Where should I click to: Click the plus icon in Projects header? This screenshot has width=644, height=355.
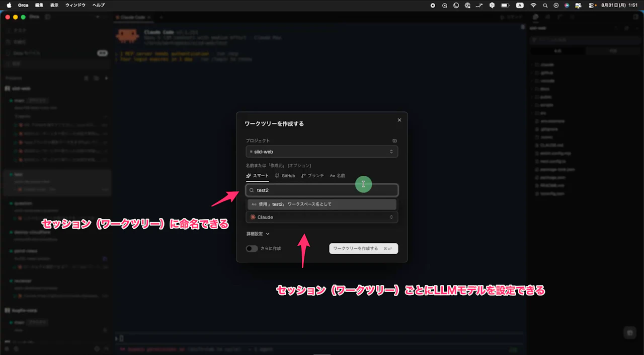tap(106, 78)
